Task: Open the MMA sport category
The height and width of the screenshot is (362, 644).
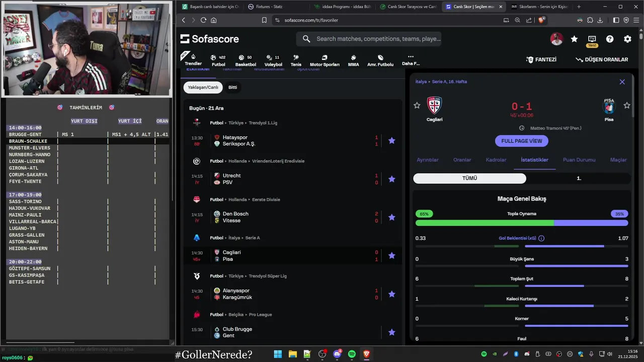Action: point(353,60)
